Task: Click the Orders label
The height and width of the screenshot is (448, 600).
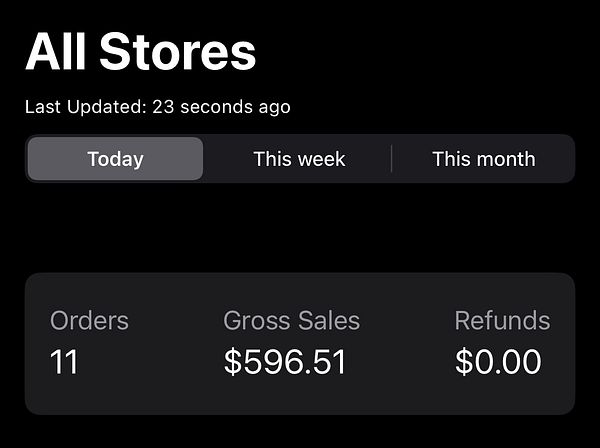Action: coord(89,321)
